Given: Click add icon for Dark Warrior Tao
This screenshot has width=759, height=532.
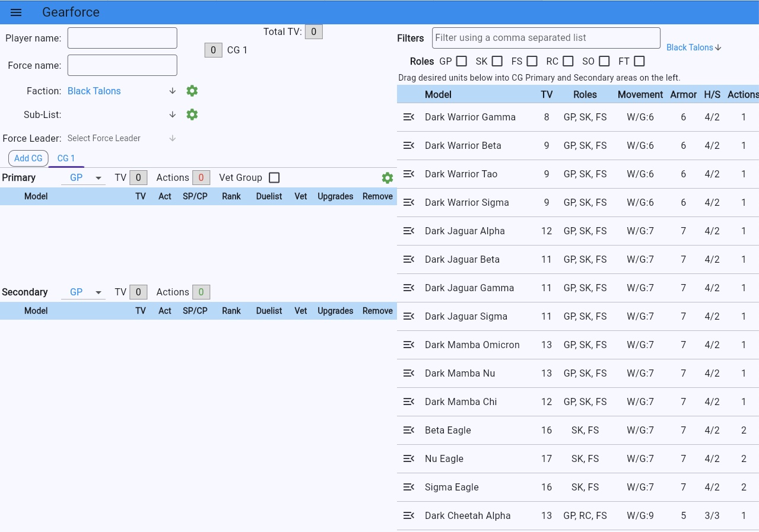Looking at the screenshot, I should [409, 174].
